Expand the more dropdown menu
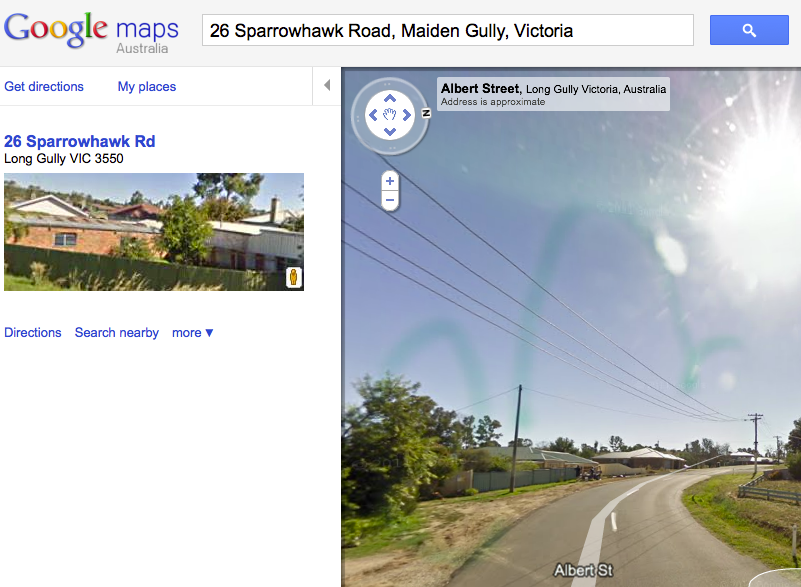The image size is (801, 587). (x=193, y=333)
